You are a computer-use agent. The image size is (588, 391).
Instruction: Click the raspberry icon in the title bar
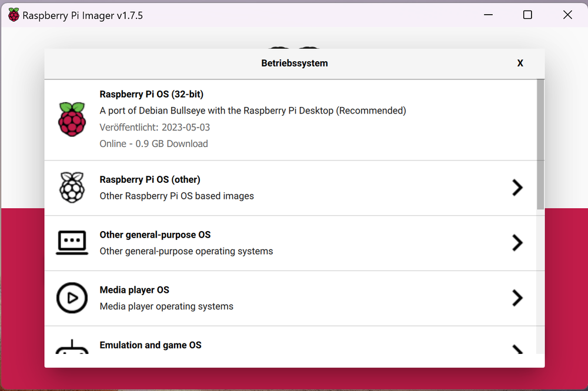coord(13,14)
